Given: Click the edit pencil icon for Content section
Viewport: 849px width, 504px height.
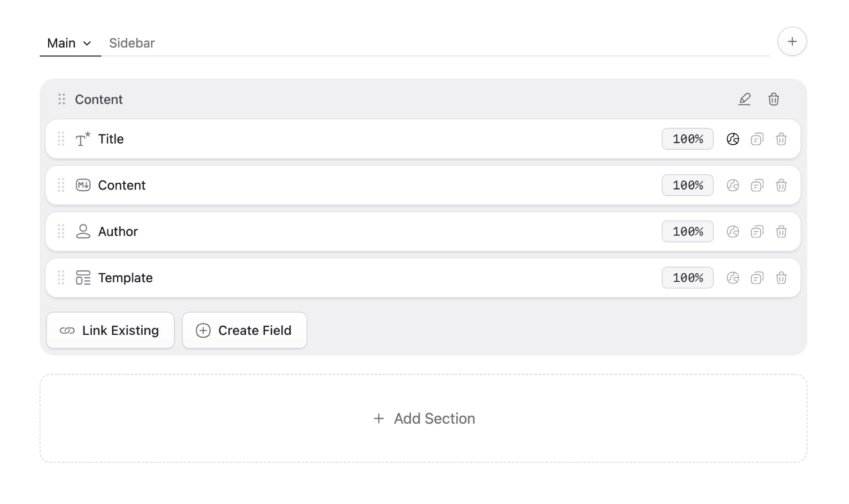Looking at the screenshot, I should pyautogui.click(x=744, y=100).
